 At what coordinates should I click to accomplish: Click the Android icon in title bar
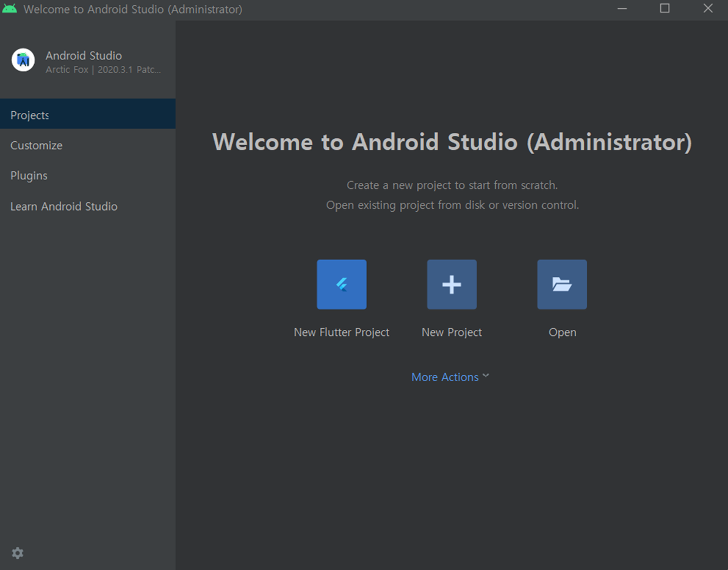click(10, 9)
